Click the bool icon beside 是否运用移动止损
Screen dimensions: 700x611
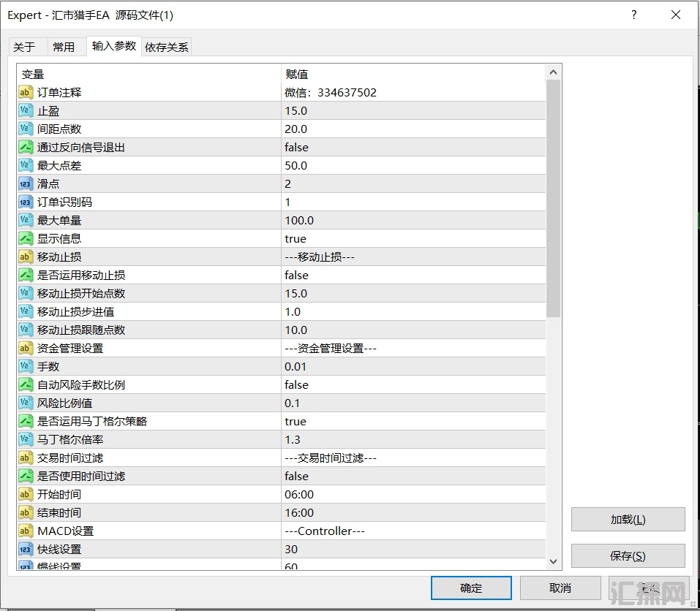[x=26, y=276]
